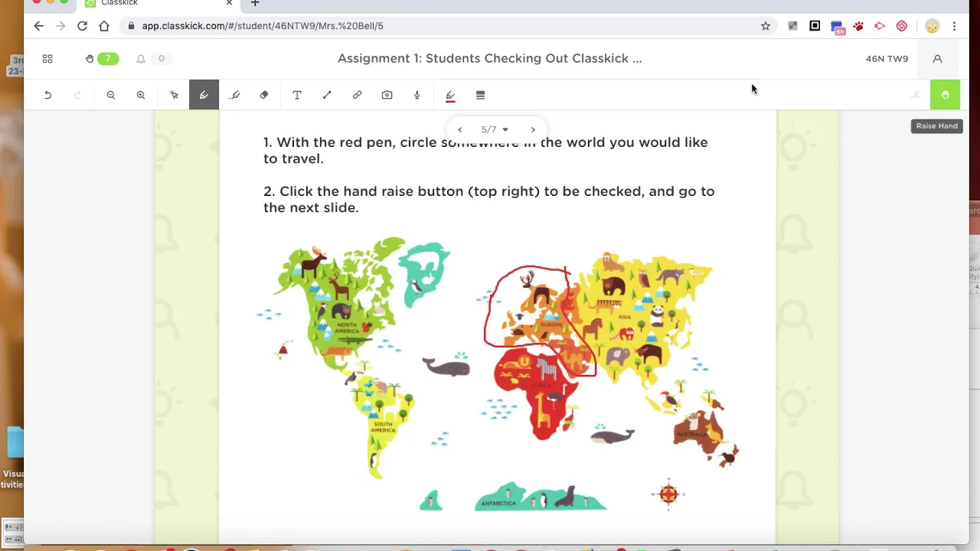Open the browser home page
The image size is (980, 551).
(x=104, y=26)
